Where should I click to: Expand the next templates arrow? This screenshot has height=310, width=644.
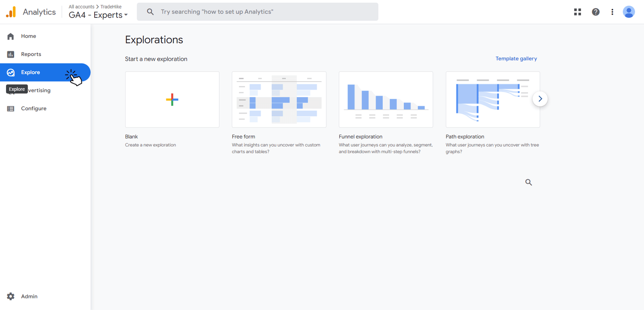540,99
